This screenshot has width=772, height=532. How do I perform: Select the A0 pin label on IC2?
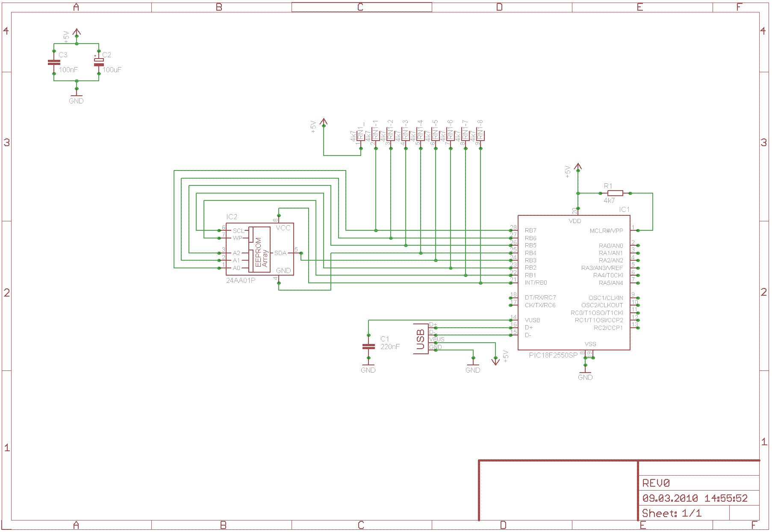point(236,268)
